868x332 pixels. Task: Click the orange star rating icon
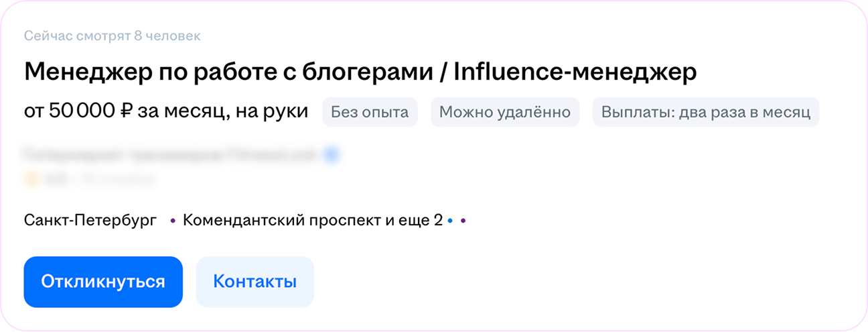tap(29, 179)
